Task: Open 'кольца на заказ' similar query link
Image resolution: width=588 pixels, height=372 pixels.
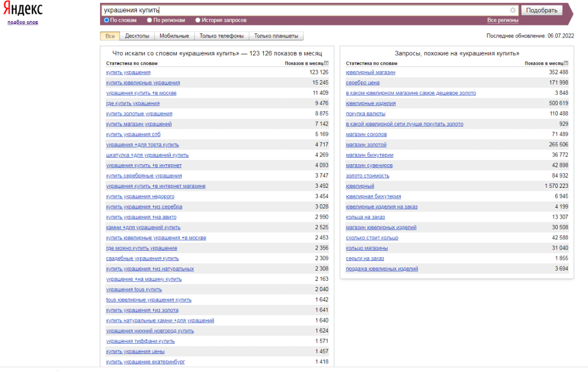Action: (x=365, y=217)
